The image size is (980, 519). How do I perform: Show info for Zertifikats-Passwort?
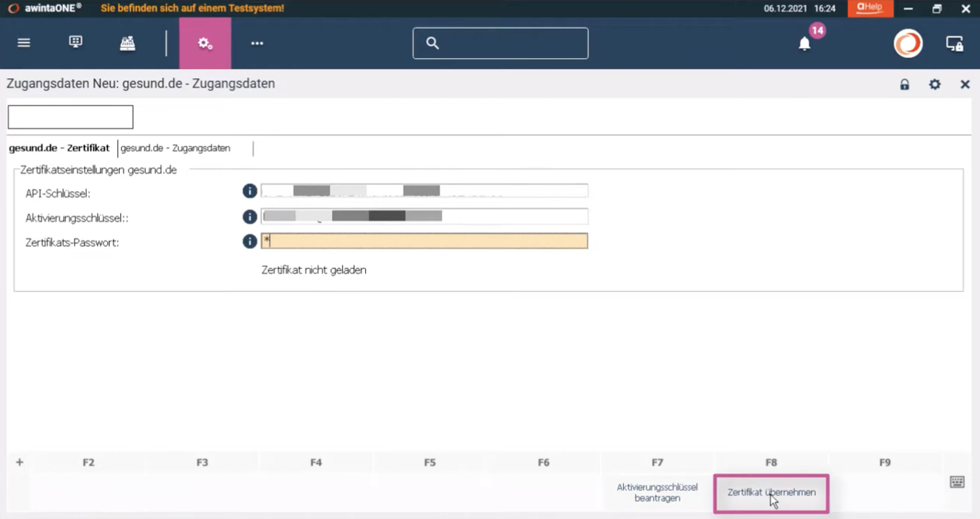coord(249,241)
